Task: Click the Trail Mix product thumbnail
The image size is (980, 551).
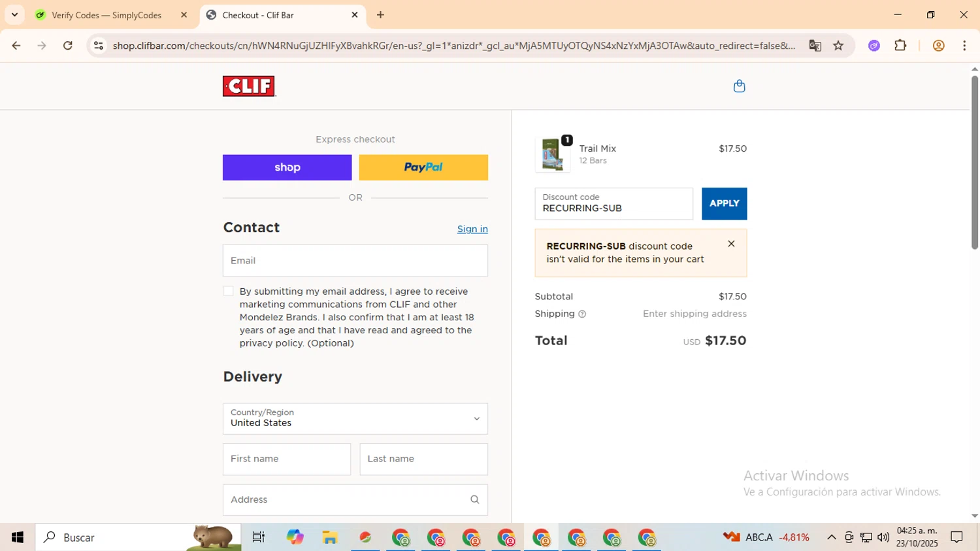Action: pos(553,155)
